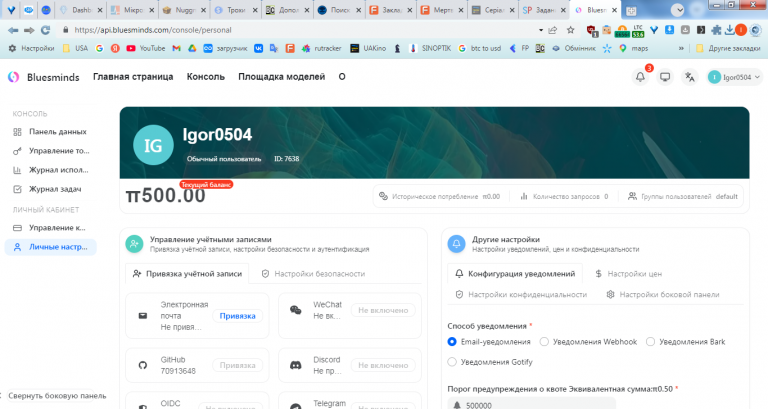
Task: Open Конфигурация уведомлений tab
Action: pos(515,274)
